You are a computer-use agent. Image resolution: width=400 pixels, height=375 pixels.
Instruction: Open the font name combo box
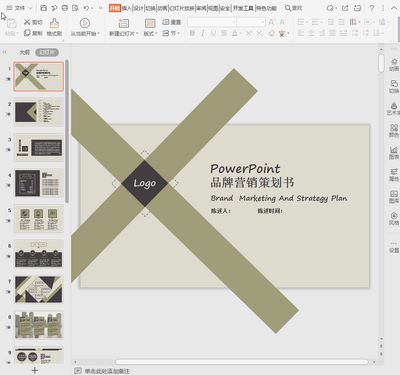(212, 22)
